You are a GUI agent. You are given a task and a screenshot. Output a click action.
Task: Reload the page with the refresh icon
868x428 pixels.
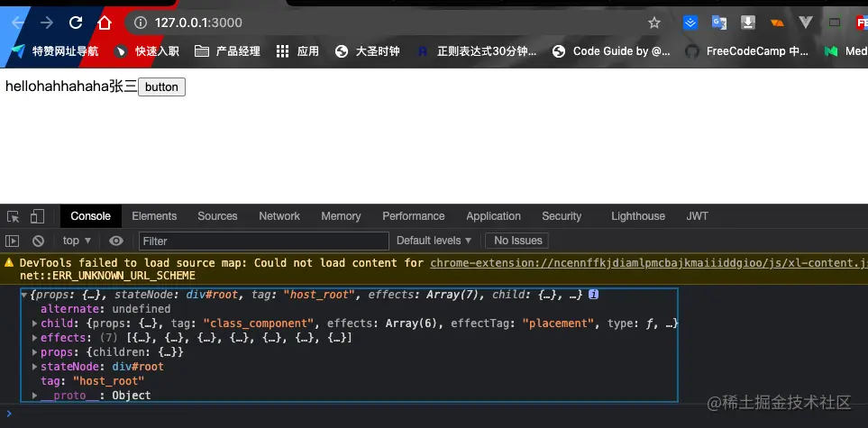pos(76,23)
